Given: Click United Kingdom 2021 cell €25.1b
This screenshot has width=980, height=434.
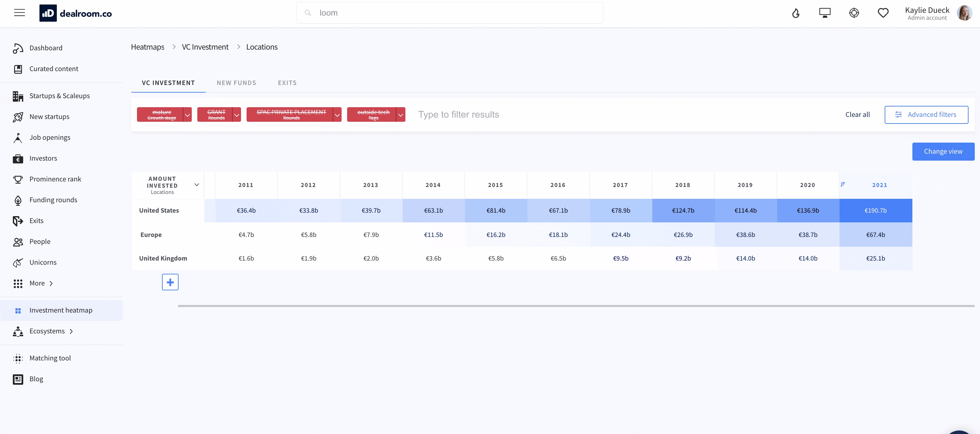Looking at the screenshot, I should point(875,258).
